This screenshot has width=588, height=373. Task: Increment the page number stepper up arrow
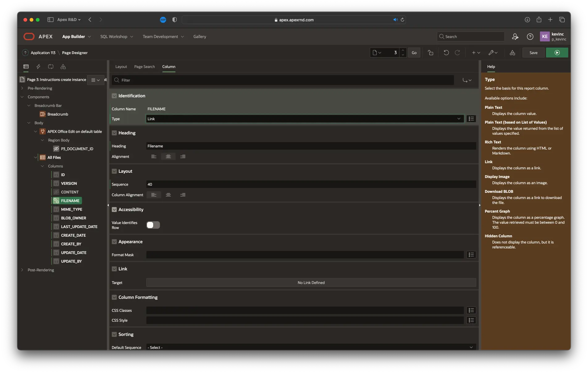coord(402,50)
